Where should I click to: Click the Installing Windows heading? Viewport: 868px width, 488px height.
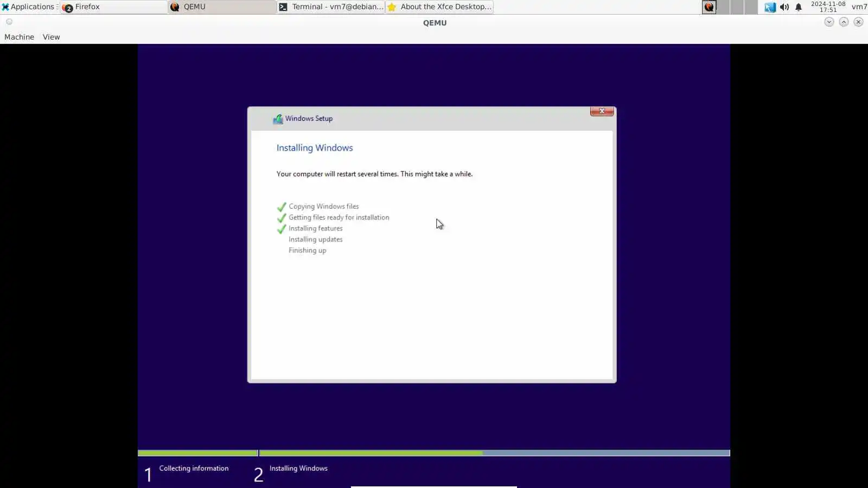pos(315,148)
